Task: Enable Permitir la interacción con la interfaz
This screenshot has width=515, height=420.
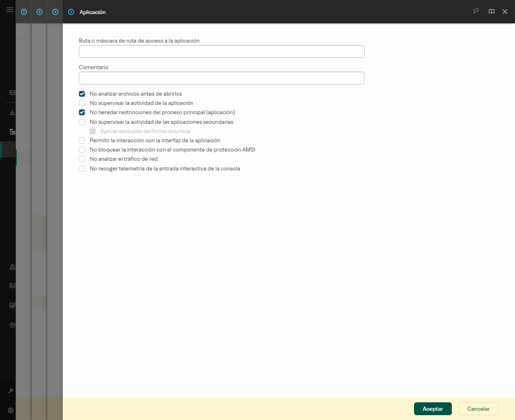Action: 82,140
